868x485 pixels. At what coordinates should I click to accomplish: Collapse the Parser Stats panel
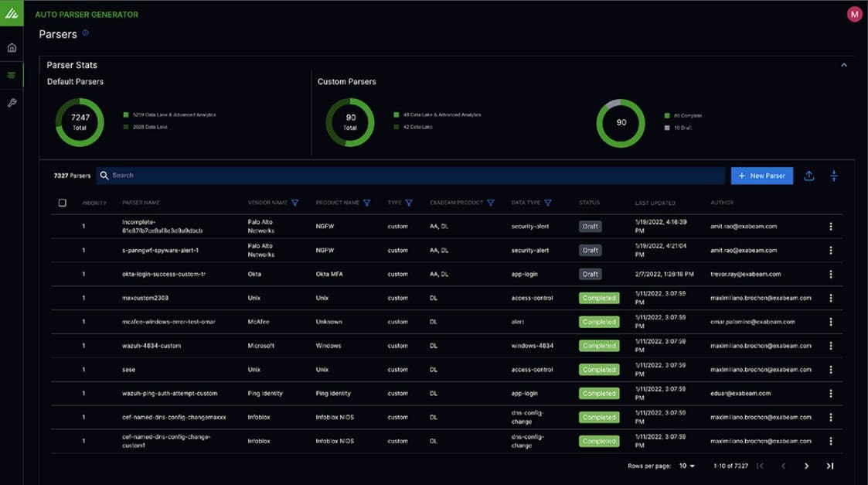pos(843,65)
